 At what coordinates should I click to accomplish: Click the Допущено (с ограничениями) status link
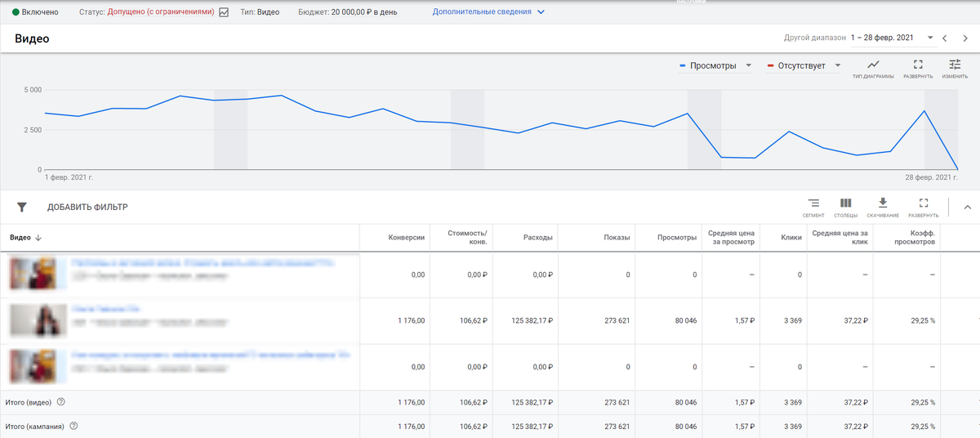(162, 12)
